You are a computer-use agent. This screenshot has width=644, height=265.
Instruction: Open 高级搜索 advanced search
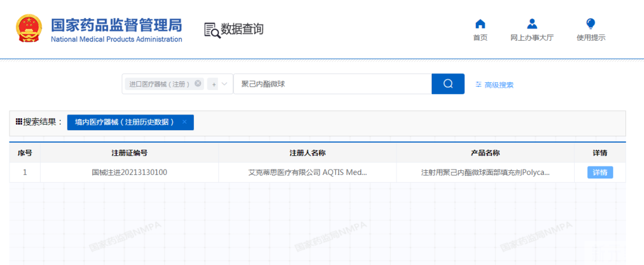pos(494,85)
